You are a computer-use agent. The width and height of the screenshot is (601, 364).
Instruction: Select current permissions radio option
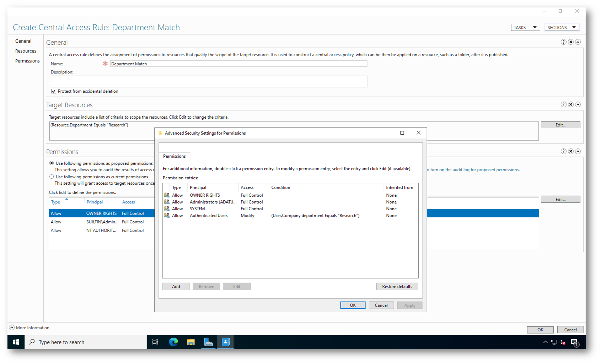point(52,177)
